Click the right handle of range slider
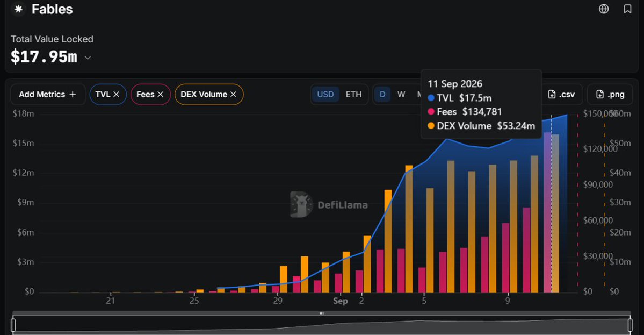The width and height of the screenshot is (644, 335). coord(630,325)
